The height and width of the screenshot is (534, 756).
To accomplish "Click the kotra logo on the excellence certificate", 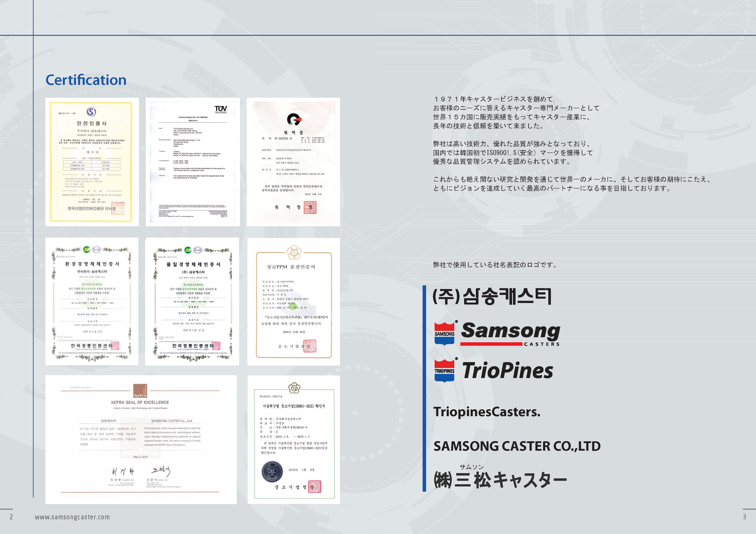I will click(x=140, y=391).
